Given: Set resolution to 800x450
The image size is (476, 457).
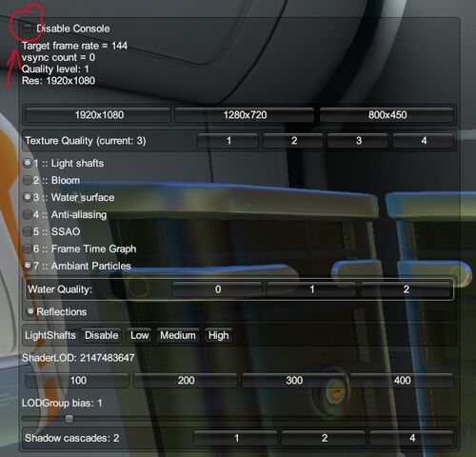Looking at the screenshot, I should coord(387,115).
